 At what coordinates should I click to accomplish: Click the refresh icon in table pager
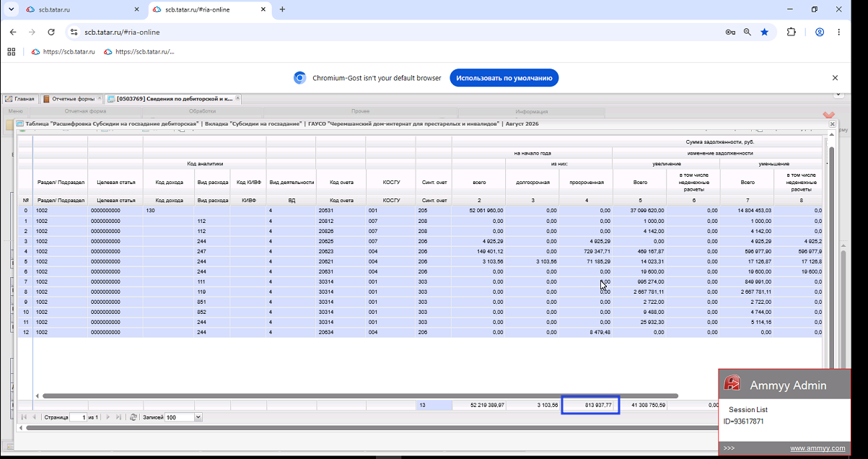[x=133, y=417]
